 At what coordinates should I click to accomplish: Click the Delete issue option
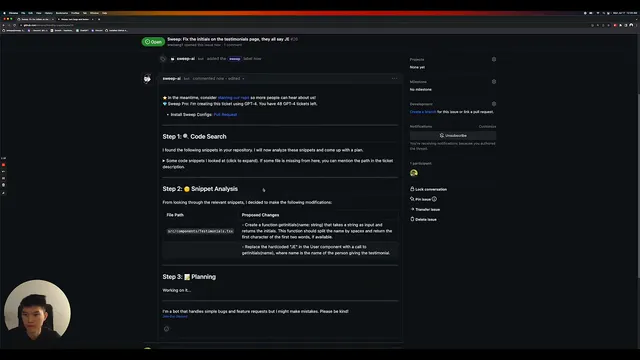coord(423,220)
